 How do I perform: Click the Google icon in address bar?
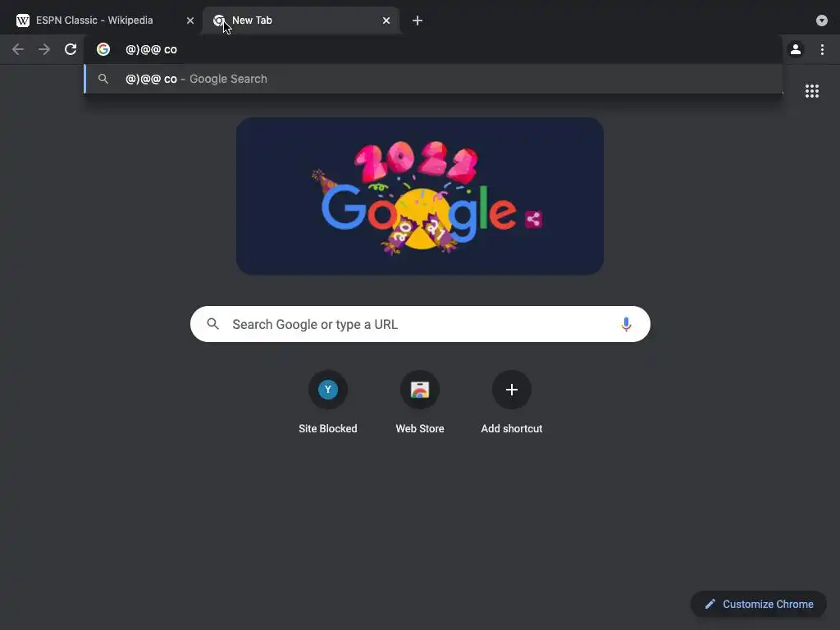pos(103,49)
